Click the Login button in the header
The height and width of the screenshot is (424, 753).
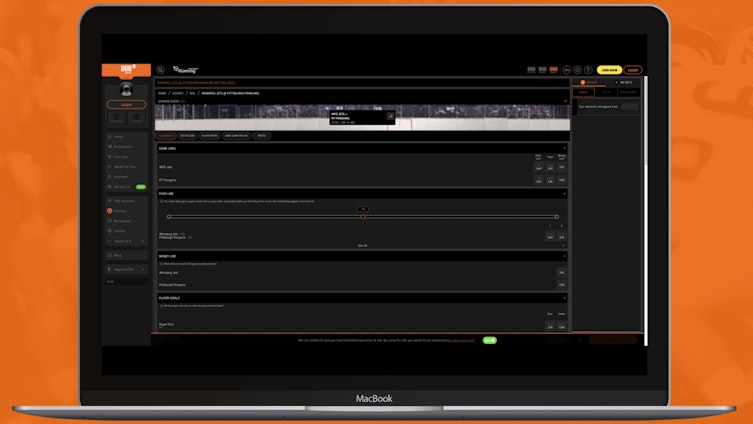(633, 70)
